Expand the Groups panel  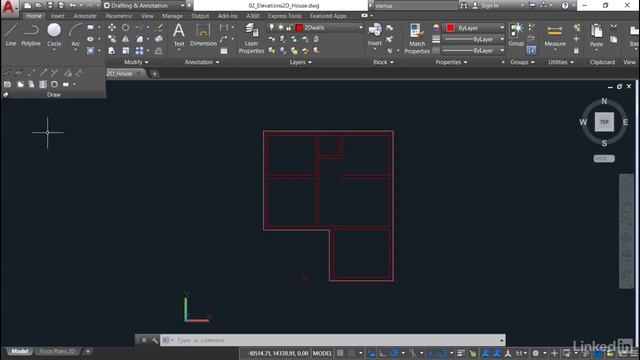(522, 62)
